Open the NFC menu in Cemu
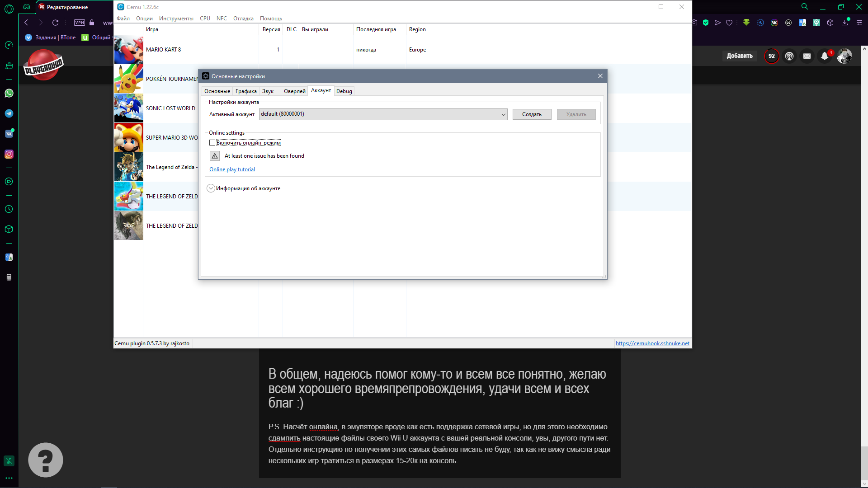 point(222,19)
